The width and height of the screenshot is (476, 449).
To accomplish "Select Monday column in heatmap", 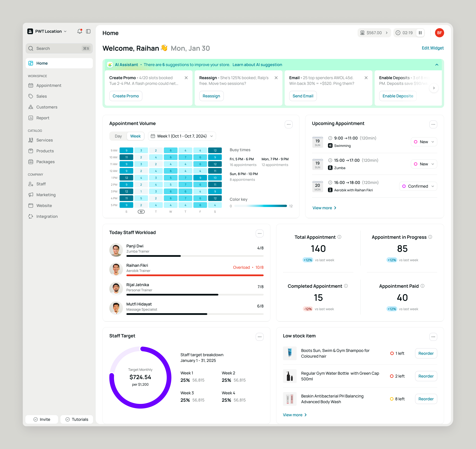I will point(141,212).
